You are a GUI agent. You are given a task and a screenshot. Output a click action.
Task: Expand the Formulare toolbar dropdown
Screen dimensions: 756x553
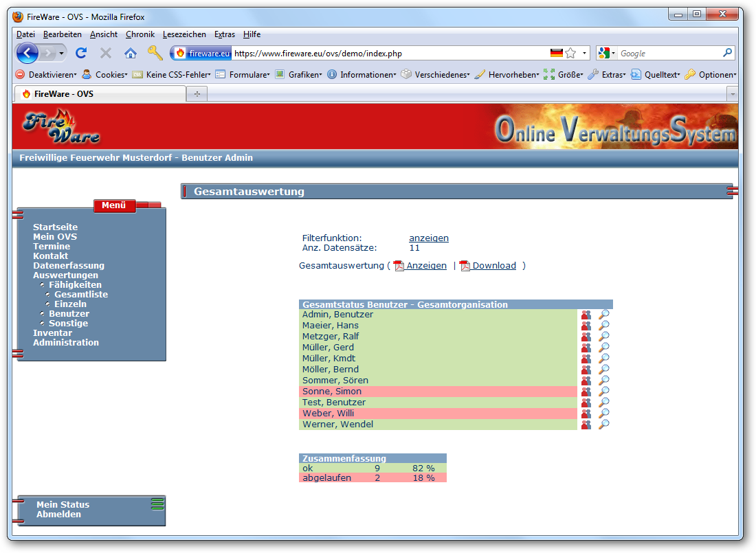coord(249,75)
